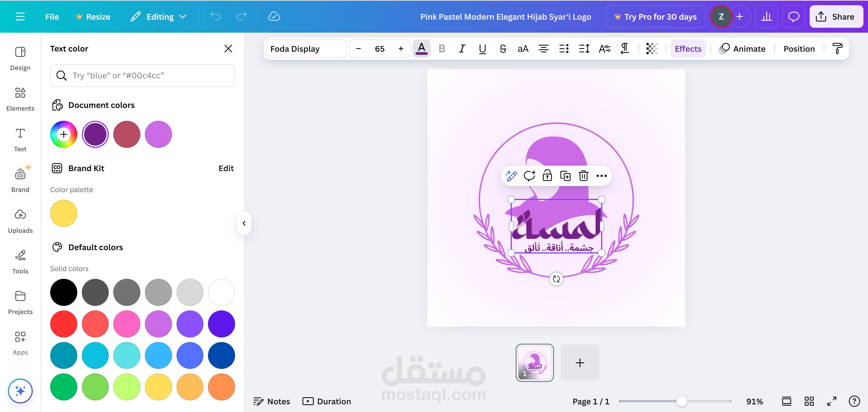Toggle bold formatting
This screenshot has width=868, height=412.
[442, 49]
